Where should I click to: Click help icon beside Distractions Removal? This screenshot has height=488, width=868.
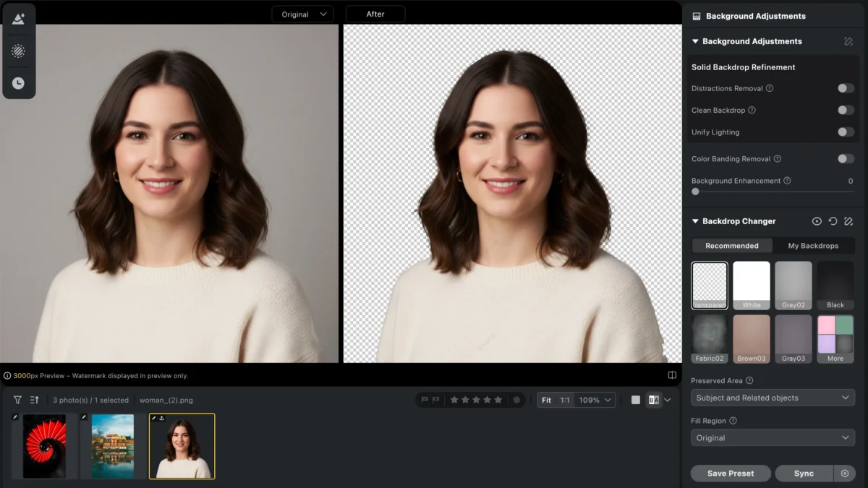[770, 88]
